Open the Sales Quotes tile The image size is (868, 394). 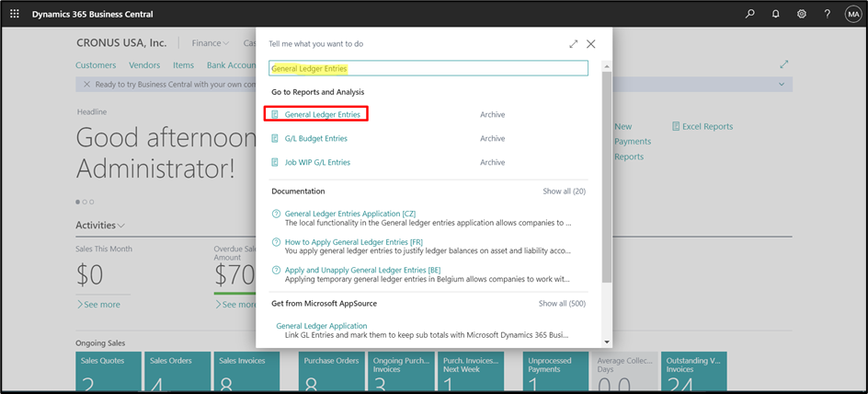pyautogui.click(x=108, y=373)
